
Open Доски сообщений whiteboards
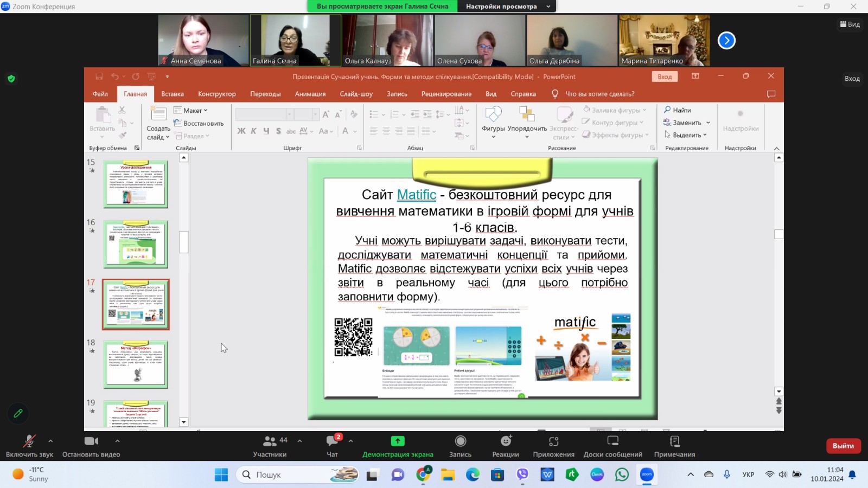[613, 446]
